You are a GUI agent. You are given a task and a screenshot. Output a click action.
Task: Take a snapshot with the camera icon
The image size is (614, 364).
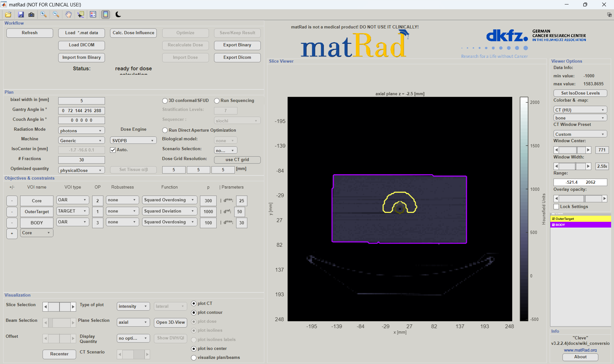point(31,14)
